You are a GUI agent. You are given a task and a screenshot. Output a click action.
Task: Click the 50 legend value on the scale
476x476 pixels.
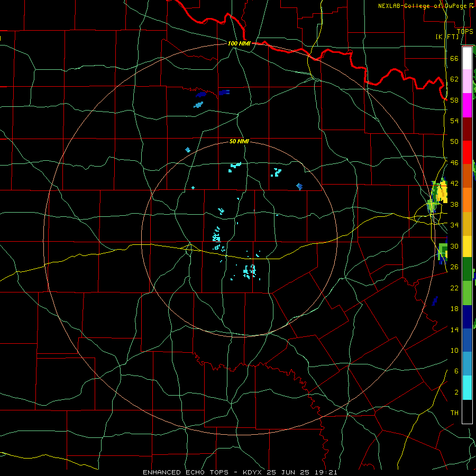point(454,141)
